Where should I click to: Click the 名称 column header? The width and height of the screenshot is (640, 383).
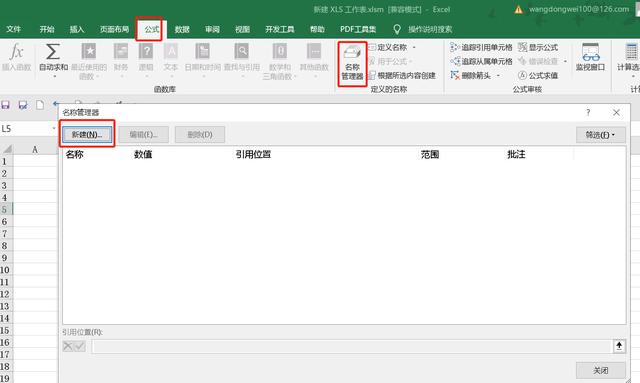(x=75, y=154)
